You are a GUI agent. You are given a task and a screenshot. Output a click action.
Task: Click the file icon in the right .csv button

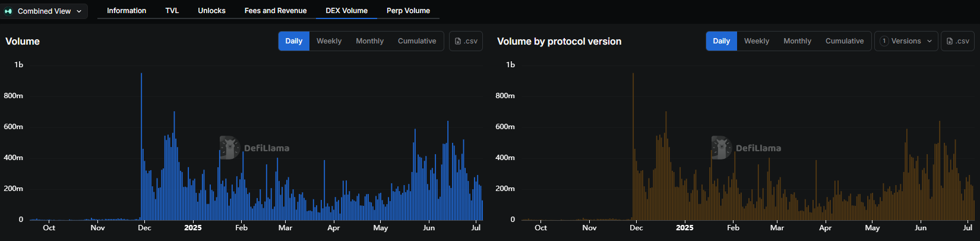pos(950,41)
